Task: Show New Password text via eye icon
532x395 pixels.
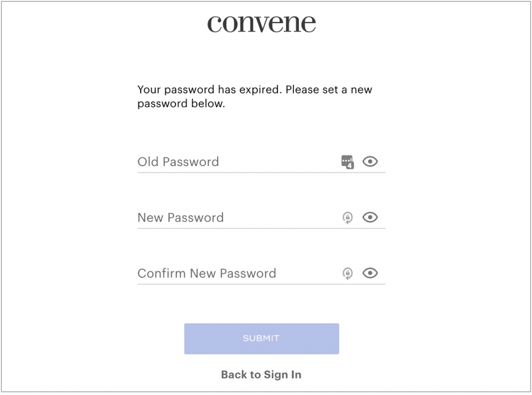Action: click(370, 218)
